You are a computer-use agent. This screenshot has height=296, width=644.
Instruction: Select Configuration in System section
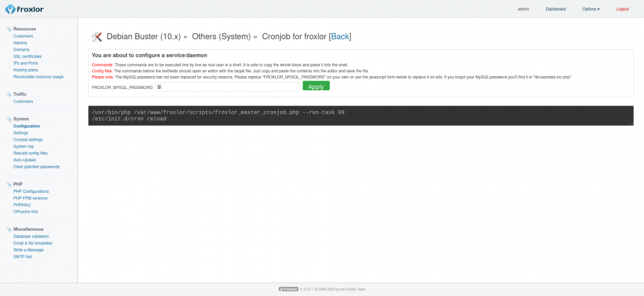click(26, 126)
